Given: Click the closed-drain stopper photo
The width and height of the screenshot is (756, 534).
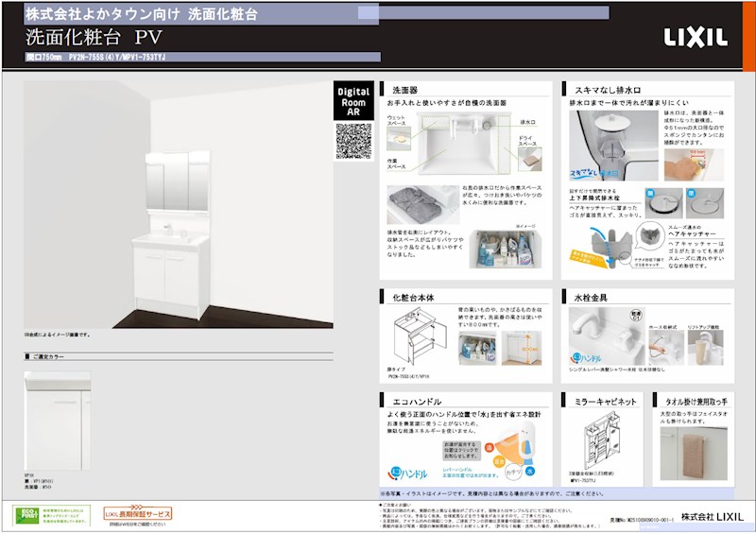Looking at the screenshot, I should click(705, 202).
